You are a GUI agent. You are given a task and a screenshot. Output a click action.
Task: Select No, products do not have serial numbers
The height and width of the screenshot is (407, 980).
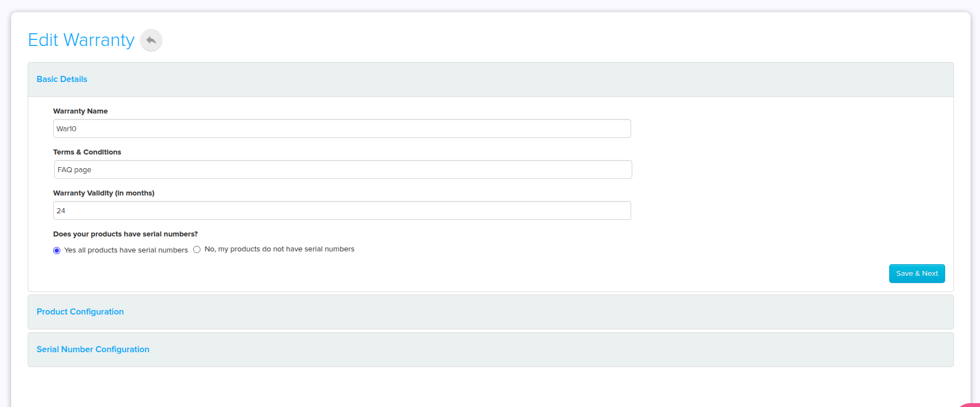[x=197, y=250]
